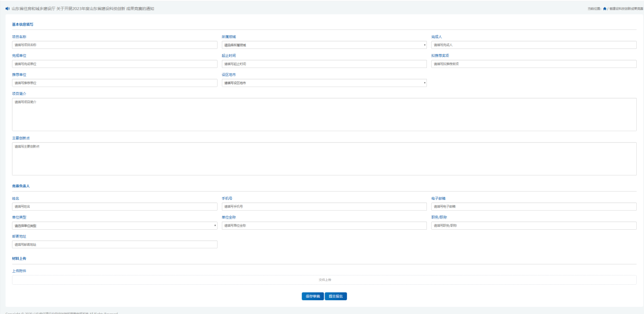Select the 完成单位 input box
Viewport: 644px width, 314px height.
114,64
